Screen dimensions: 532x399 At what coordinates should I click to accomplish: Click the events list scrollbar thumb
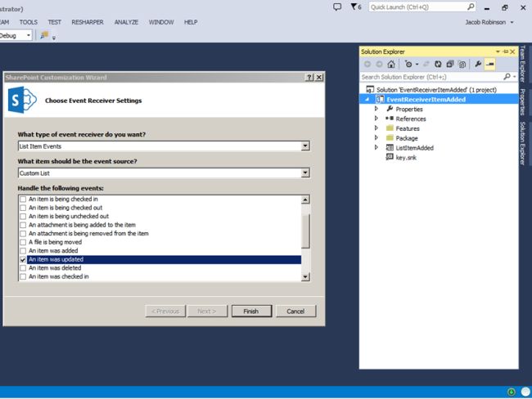pos(305,231)
